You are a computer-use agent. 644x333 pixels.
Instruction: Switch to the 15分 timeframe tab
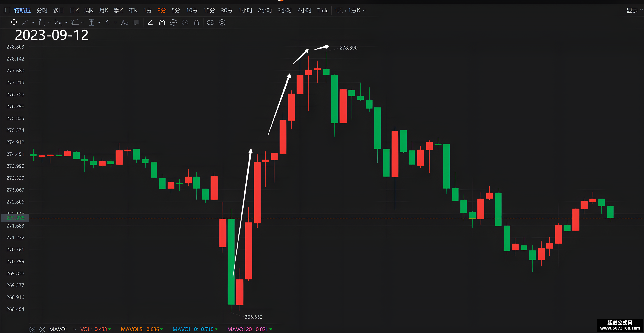tap(209, 10)
